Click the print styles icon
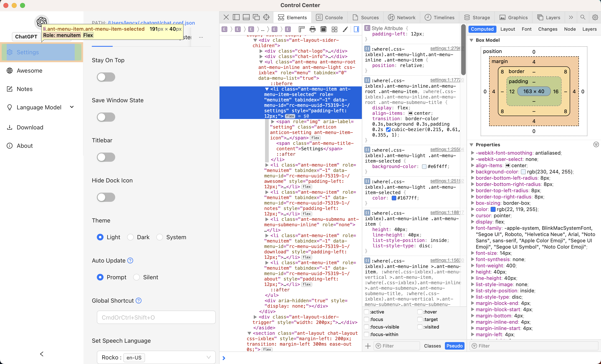 click(312, 29)
